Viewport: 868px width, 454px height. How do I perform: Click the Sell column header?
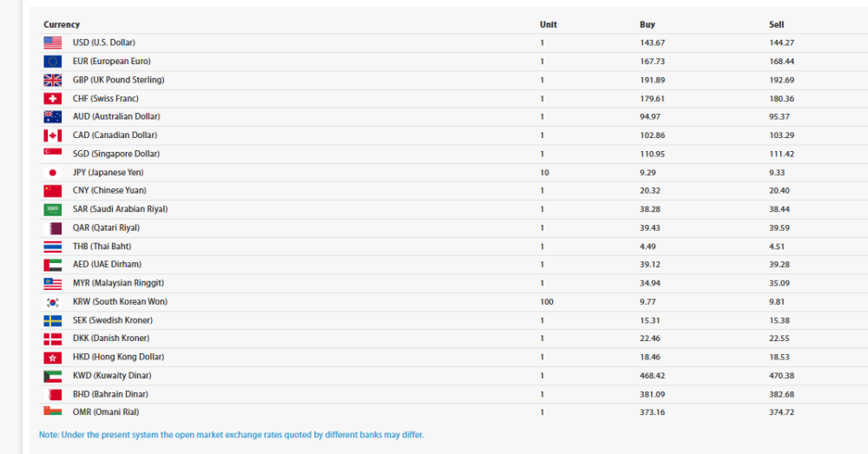click(x=776, y=25)
